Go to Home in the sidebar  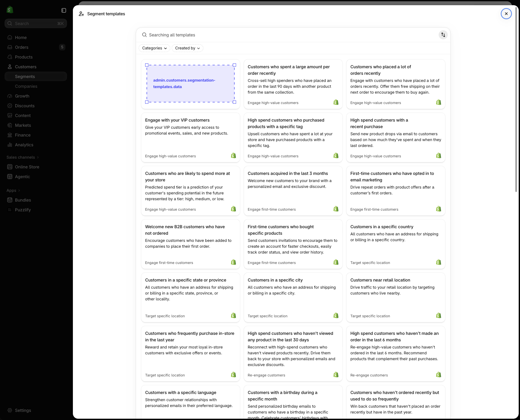coord(36,37)
